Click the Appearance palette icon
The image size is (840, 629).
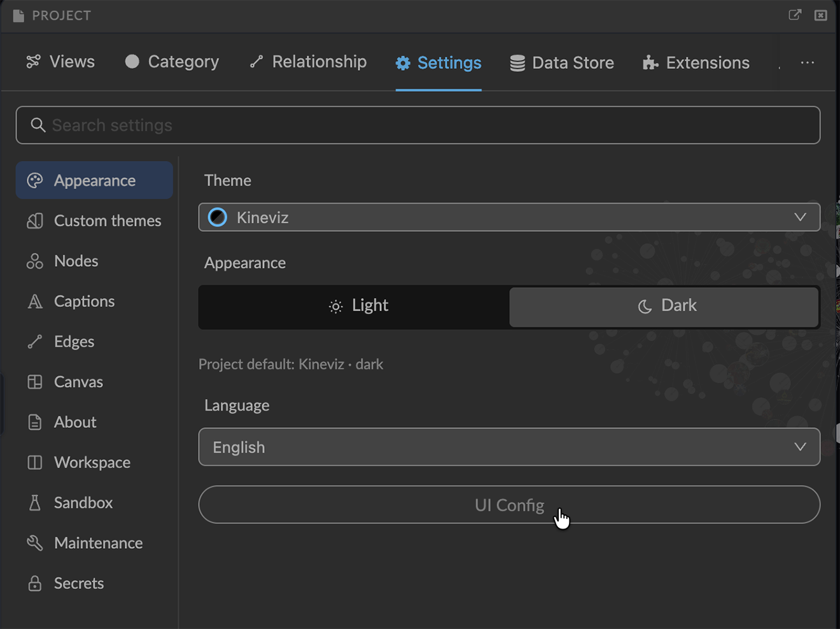pos(35,181)
